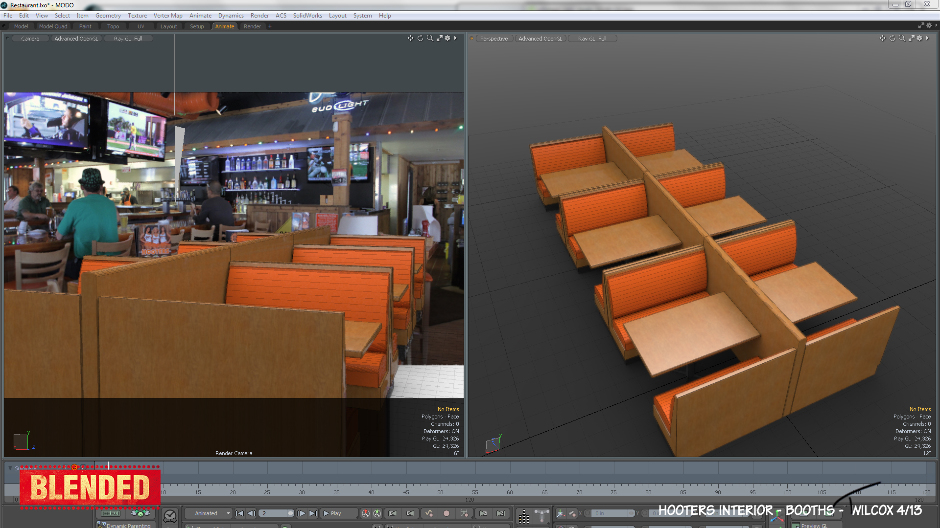Viewport: 940px width, 528px height.
Task: Click the zoom magnifier icon in the Camera viewport
Action: [x=430, y=38]
